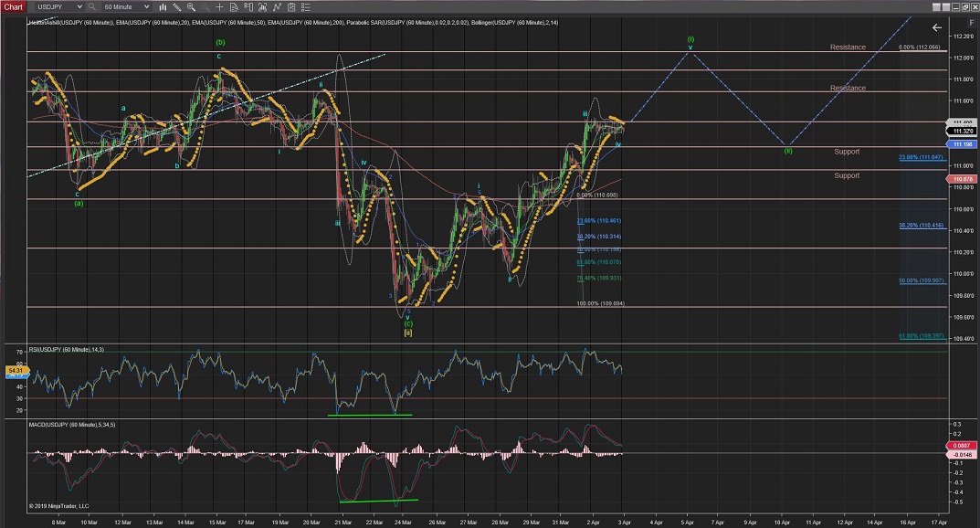Click the 61.80% (109.397) Fibonacci label
The height and width of the screenshot is (528, 980).
click(x=922, y=336)
